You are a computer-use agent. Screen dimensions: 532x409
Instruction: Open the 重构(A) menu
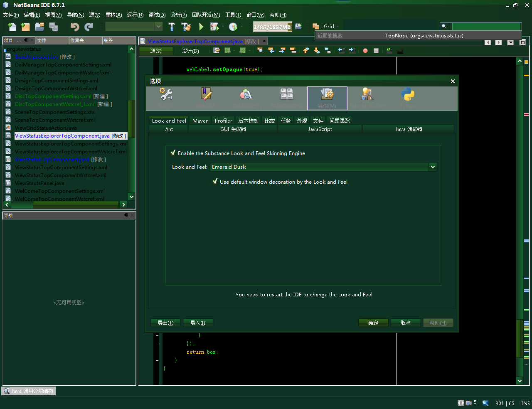[x=114, y=15]
